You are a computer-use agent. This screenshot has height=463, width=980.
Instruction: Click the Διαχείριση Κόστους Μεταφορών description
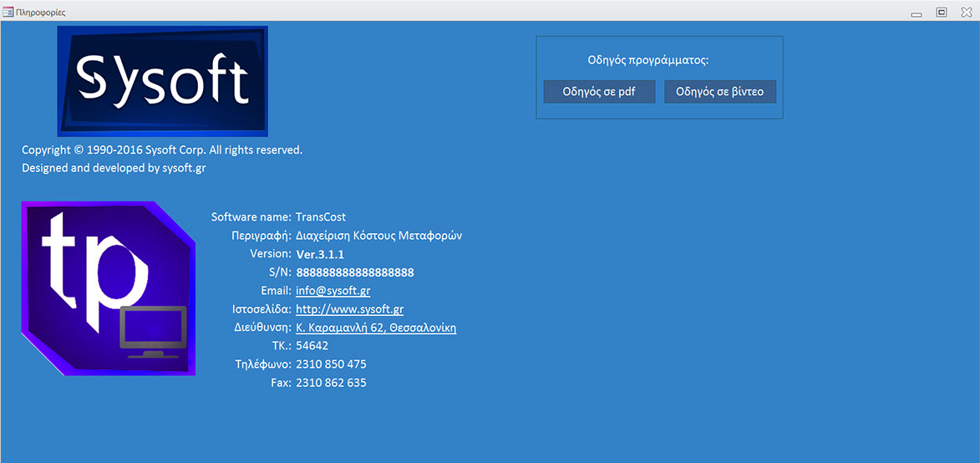click(x=378, y=236)
